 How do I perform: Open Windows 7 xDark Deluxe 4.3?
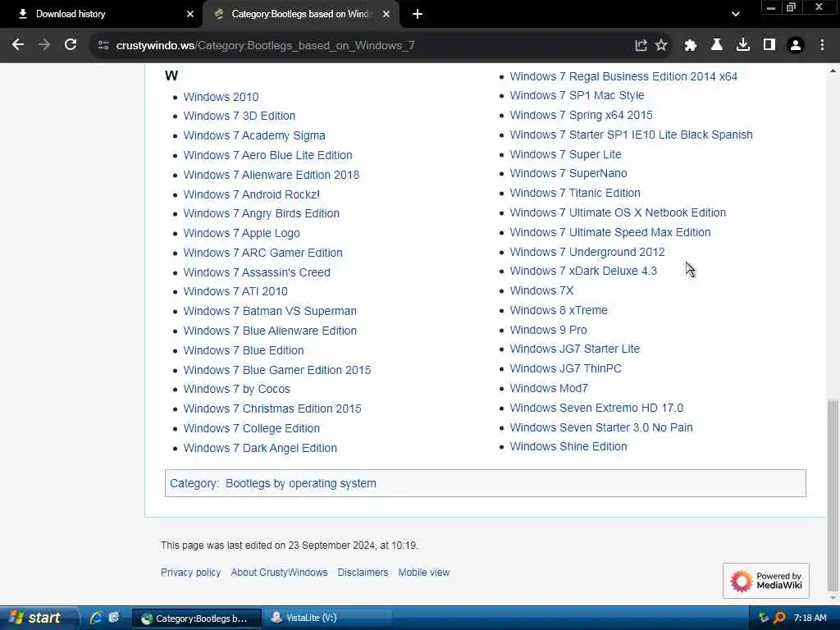pyautogui.click(x=583, y=271)
